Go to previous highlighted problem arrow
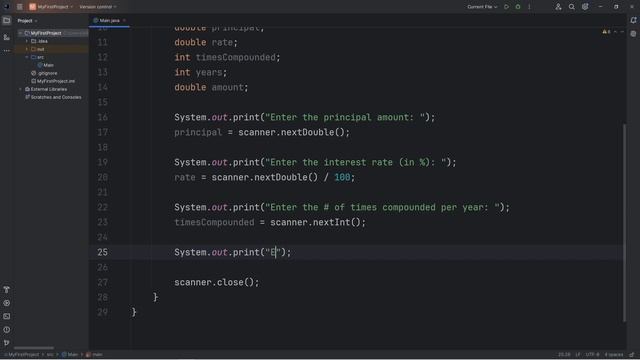The image size is (640, 360). coord(616,32)
